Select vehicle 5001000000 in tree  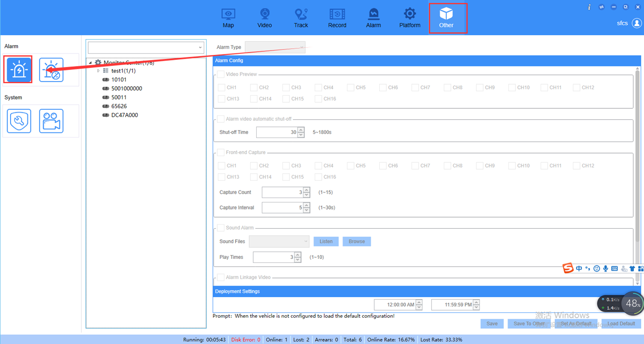pyautogui.click(x=127, y=89)
